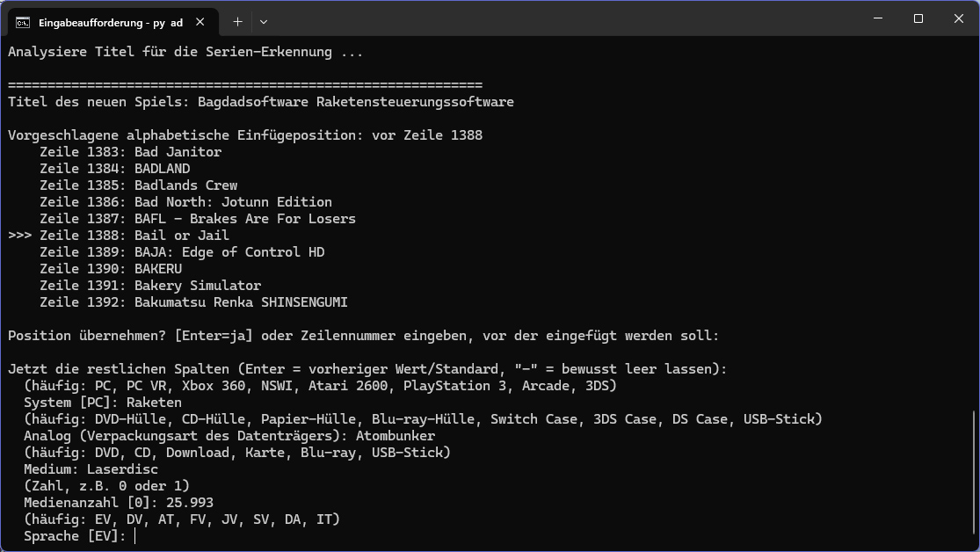This screenshot has height=552, width=980.
Task: Maximize the terminal window
Action: click(x=918, y=18)
